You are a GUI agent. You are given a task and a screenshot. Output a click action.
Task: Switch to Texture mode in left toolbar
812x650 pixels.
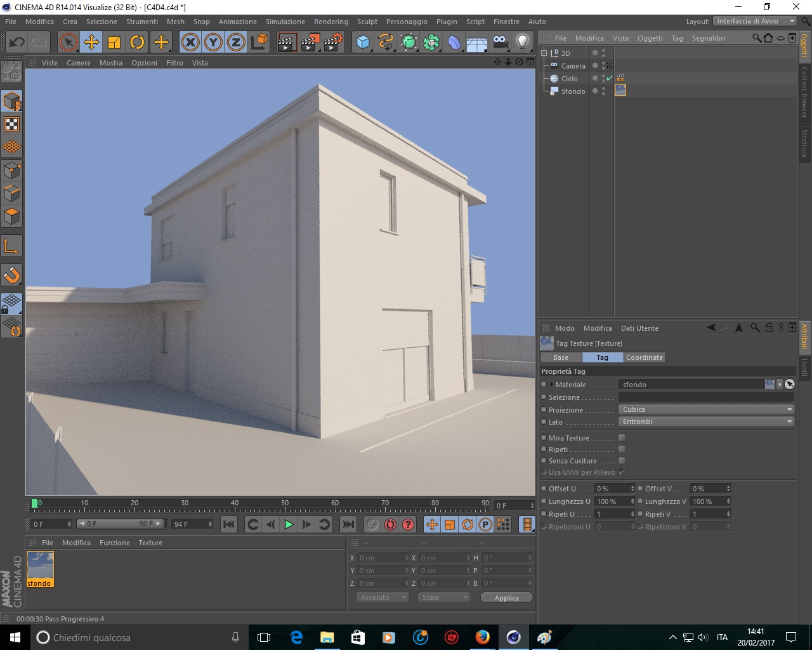click(x=12, y=124)
